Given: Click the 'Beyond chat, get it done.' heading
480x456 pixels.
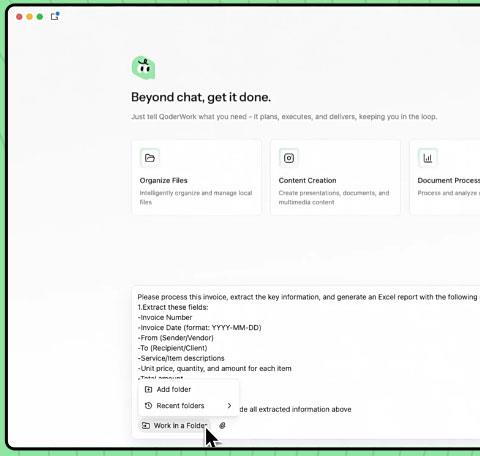Looking at the screenshot, I should (201, 97).
